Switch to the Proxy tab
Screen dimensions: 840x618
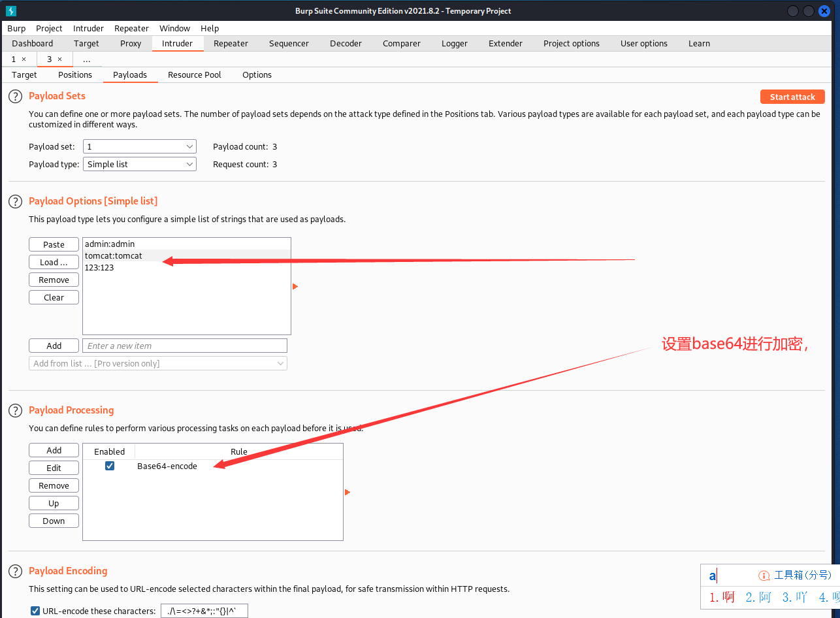pos(131,44)
